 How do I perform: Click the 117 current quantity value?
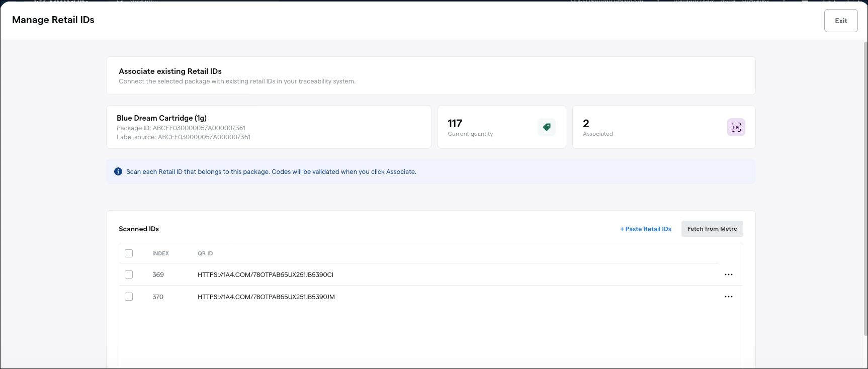coord(455,123)
